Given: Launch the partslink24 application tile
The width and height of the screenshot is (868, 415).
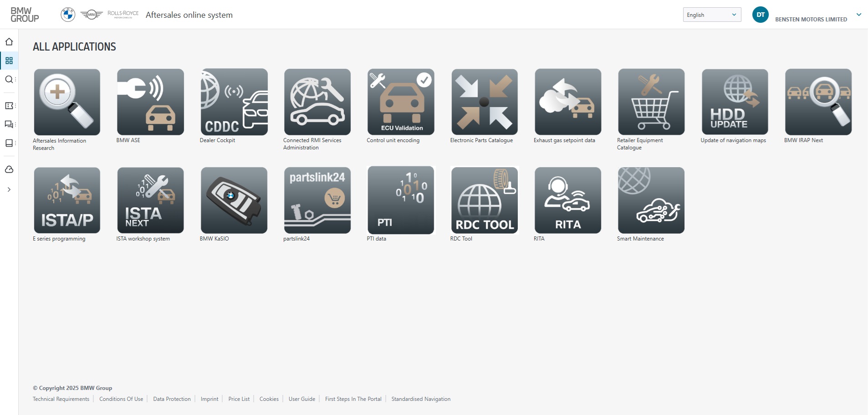Looking at the screenshot, I should coord(317,200).
